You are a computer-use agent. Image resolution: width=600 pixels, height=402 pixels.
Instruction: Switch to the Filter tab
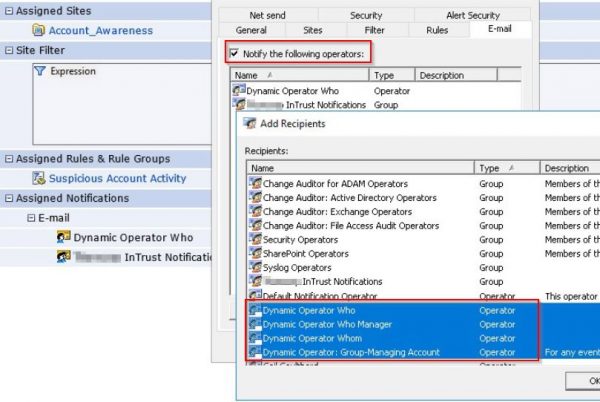click(375, 30)
